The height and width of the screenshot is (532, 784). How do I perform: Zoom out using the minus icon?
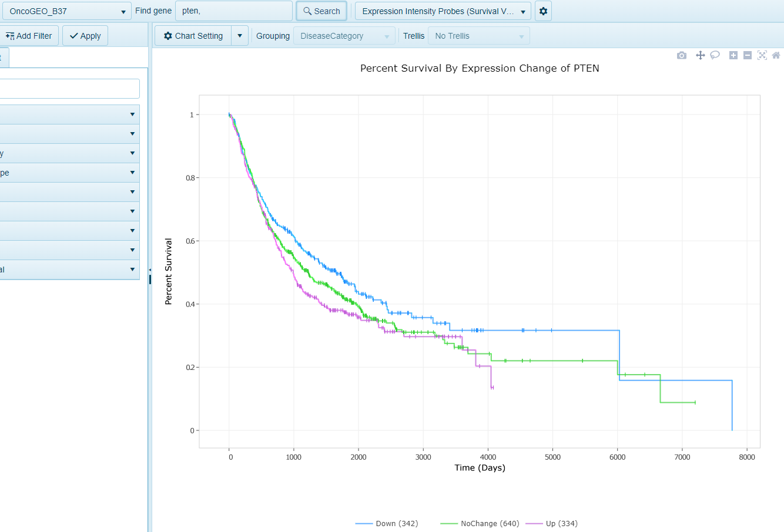coord(747,55)
